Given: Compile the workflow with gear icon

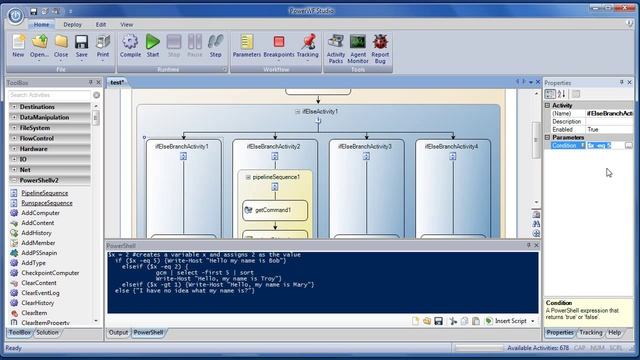Looking at the screenshot, I should pyautogui.click(x=130, y=46).
